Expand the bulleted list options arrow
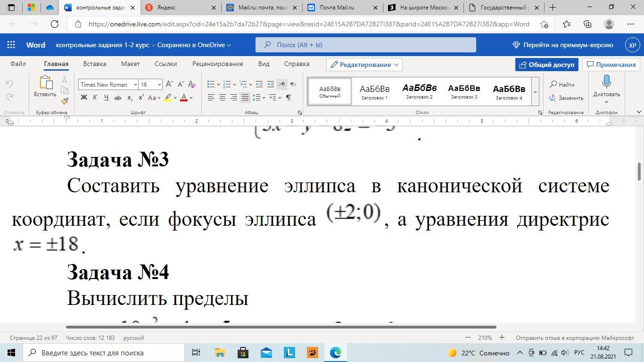 click(218, 84)
